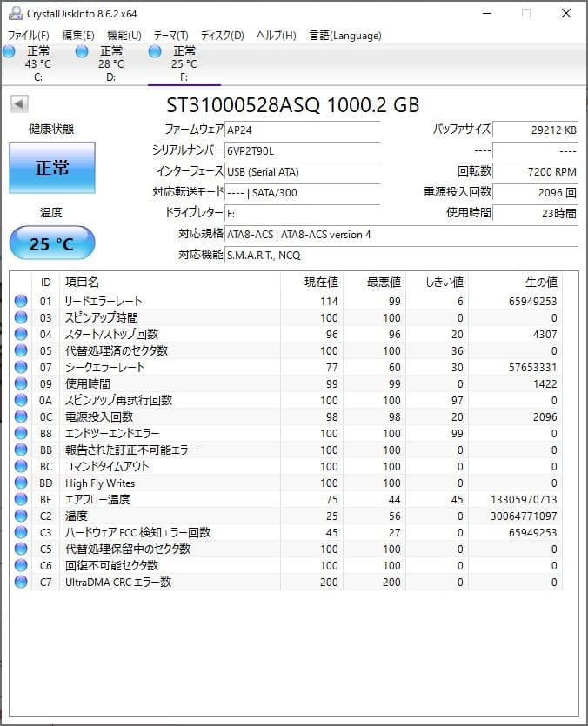Click status orb for B8 エンドツーエンドエラー
Image resolution: width=588 pixels, height=726 pixels.
tap(21, 433)
